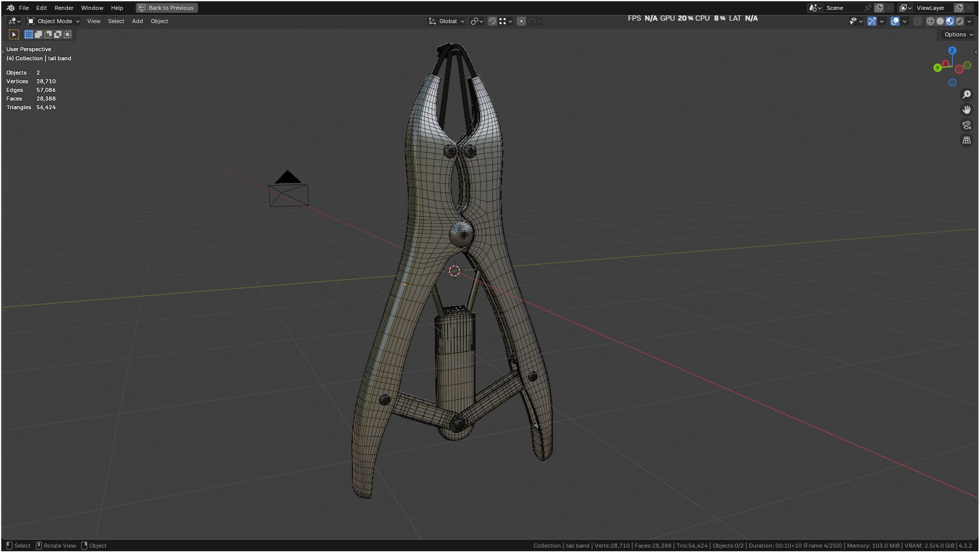Open the viewport shading options dropdown
This screenshot has width=980, height=553.
(x=969, y=21)
